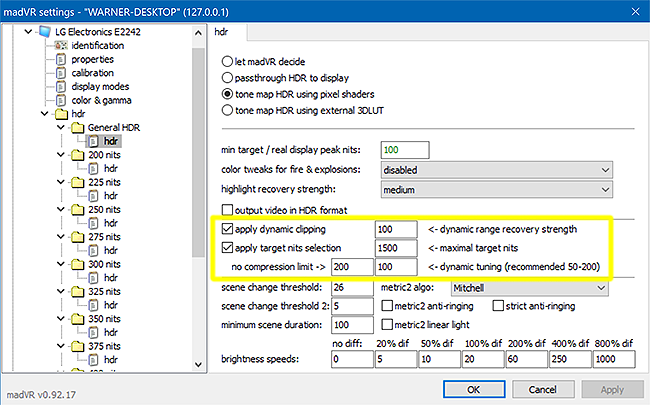The image size is (650, 405).
Task: Select hdr page under 275 nits
Action: 110,250
